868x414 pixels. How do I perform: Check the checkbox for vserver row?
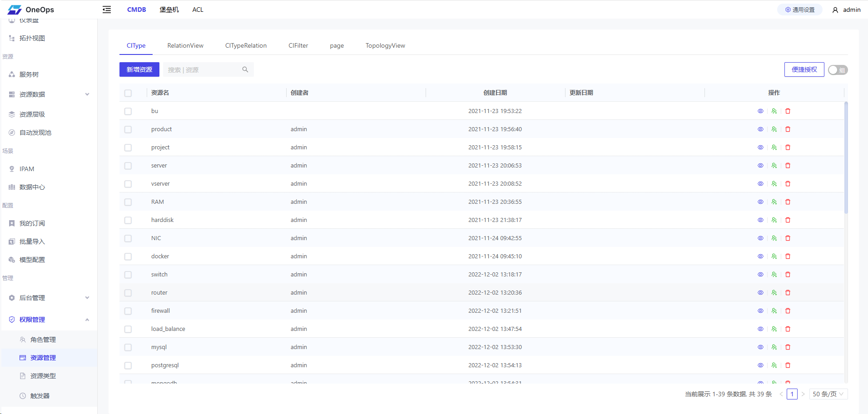pyautogui.click(x=128, y=184)
